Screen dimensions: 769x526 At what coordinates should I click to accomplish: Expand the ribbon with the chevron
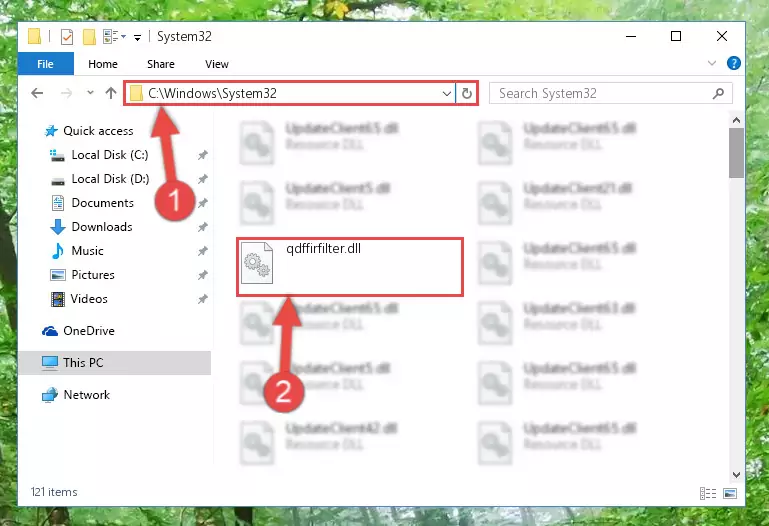(712, 63)
